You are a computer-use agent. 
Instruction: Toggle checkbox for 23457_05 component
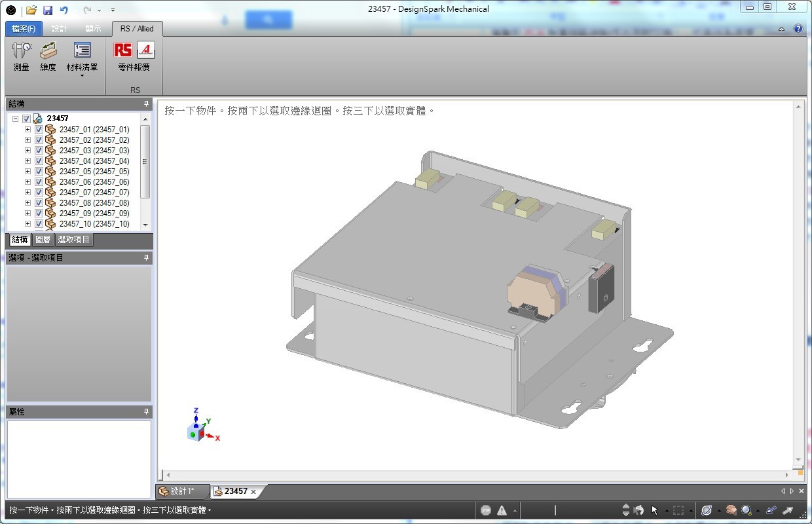(39, 172)
